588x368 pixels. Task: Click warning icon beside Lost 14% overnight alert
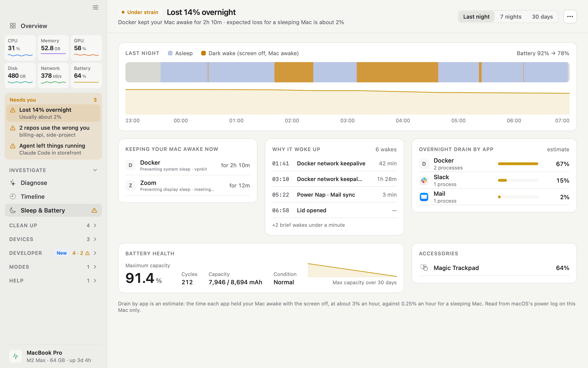(x=13, y=110)
